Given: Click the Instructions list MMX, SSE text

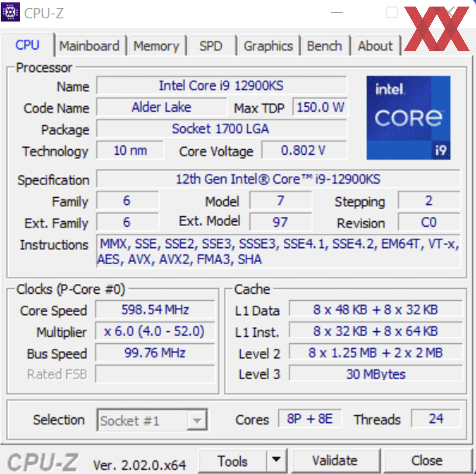Looking at the screenshot, I should (278, 251).
